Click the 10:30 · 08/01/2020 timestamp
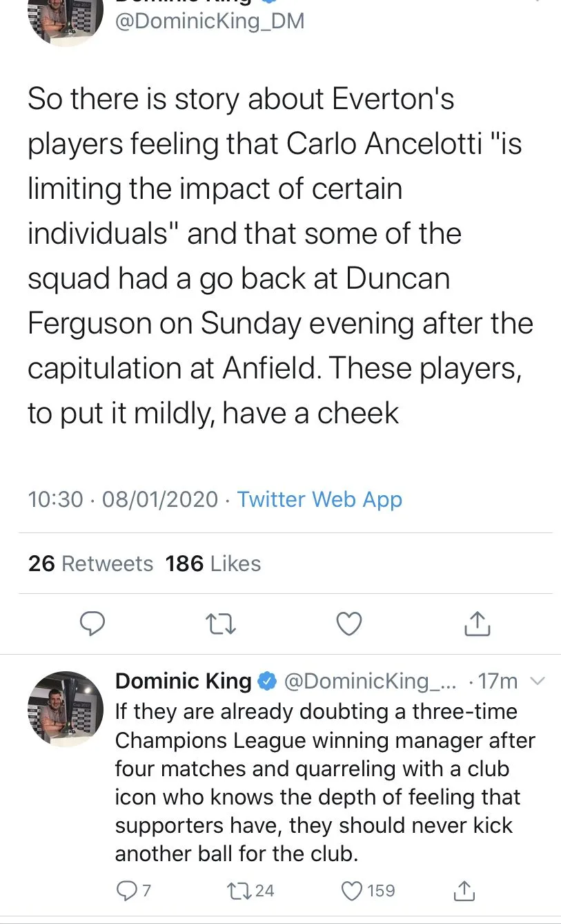Viewport: 561px width, 924px height. (123, 499)
